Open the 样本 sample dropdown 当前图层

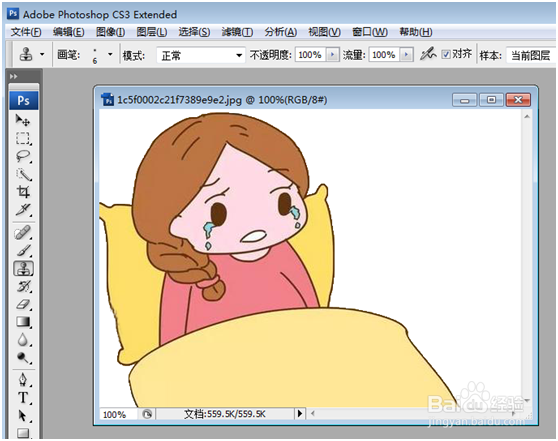531,55
